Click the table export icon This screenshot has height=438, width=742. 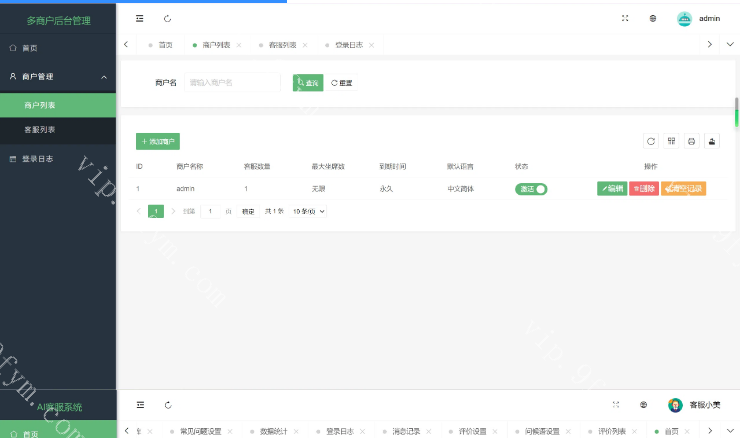(712, 142)
